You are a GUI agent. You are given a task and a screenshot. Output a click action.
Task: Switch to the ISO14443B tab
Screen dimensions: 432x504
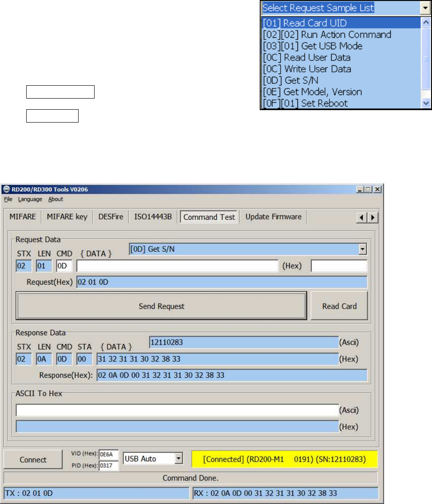[153, 217]
